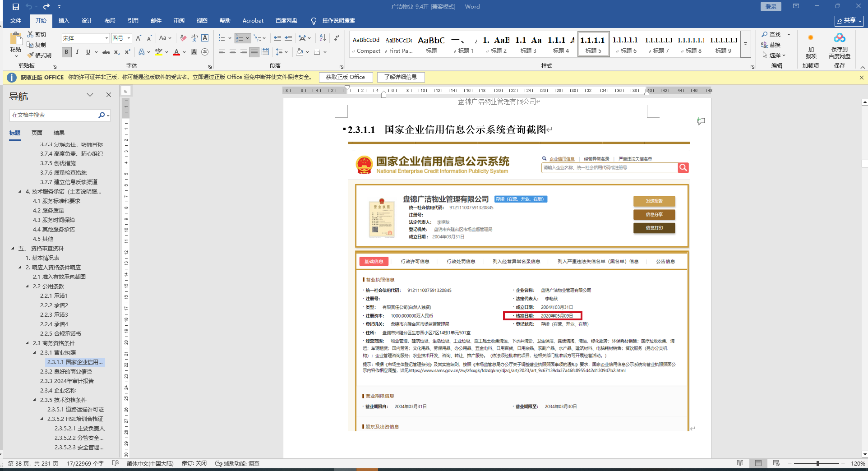
Task: Open the navigation pane options chevron
Action: (90, 95)
